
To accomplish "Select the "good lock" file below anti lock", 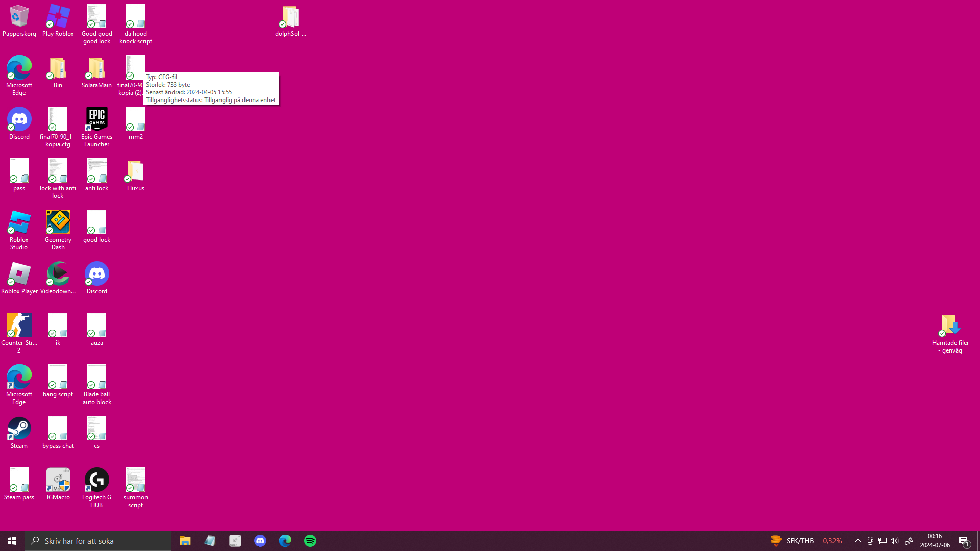I will pos(96,227).
